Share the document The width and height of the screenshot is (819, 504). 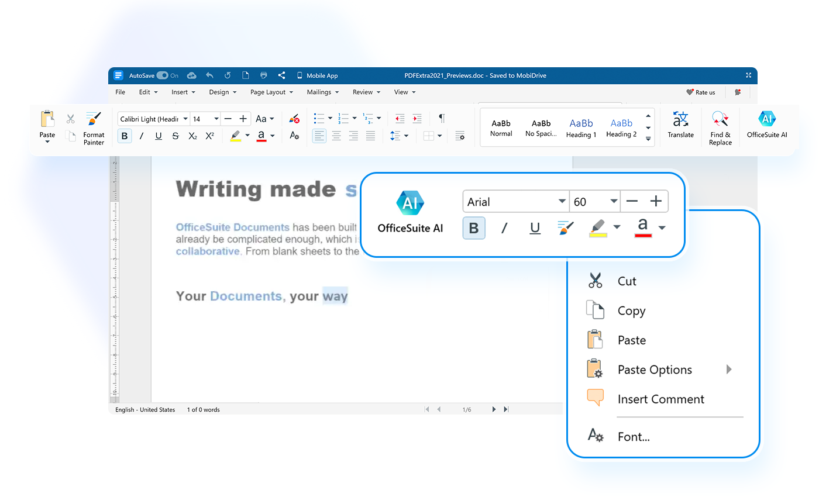click(x=282, y=75)
